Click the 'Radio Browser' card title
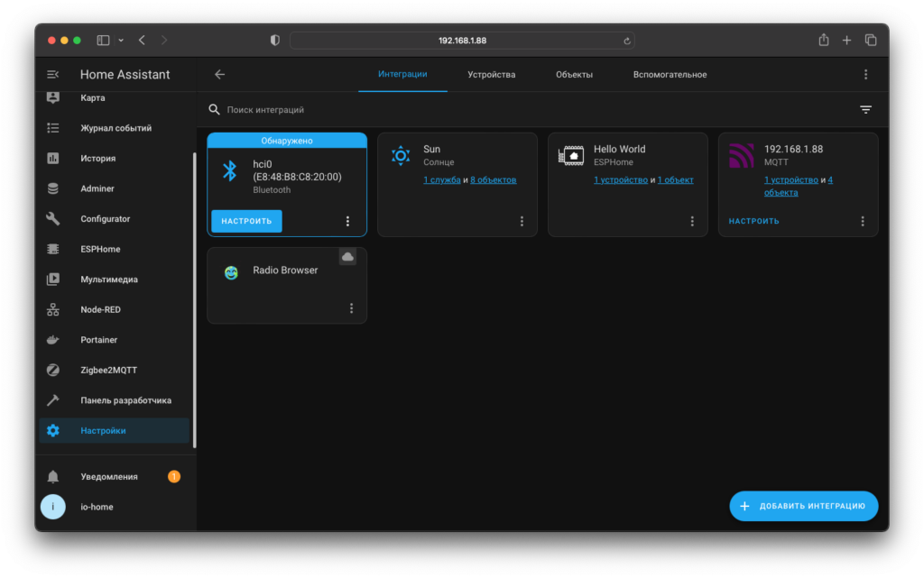The width and height of the screenshot is (924, 578). [285, 271]
